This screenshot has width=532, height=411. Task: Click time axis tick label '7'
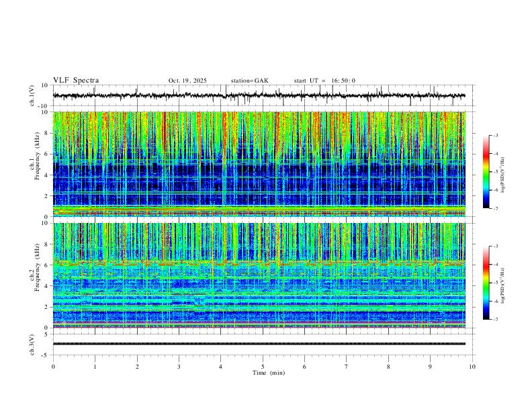347,367
